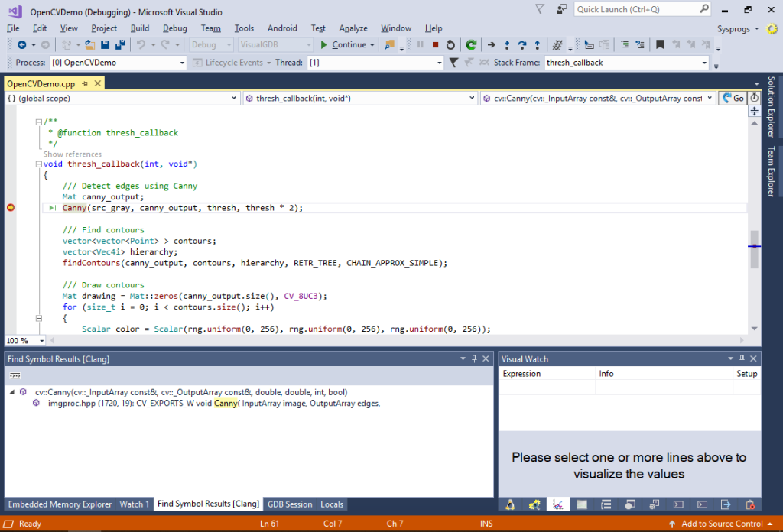Pin the OpenCVDemo.cpp tab

coord(83,83)
